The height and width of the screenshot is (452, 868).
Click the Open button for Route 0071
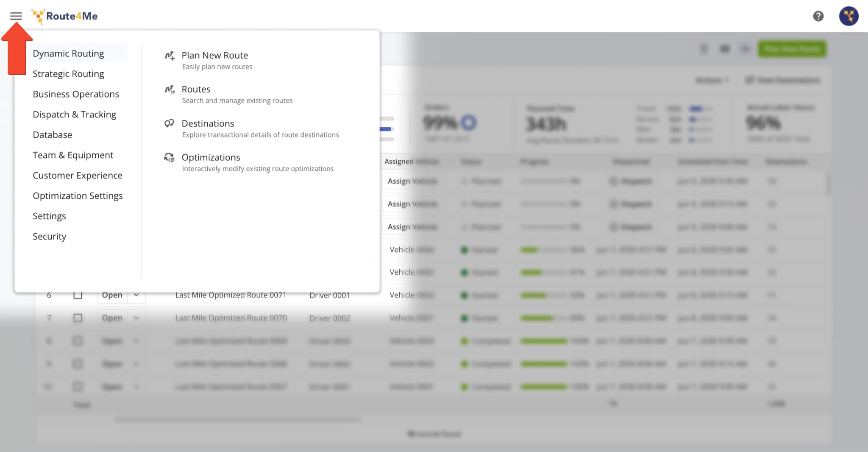[x=112, y=295]
